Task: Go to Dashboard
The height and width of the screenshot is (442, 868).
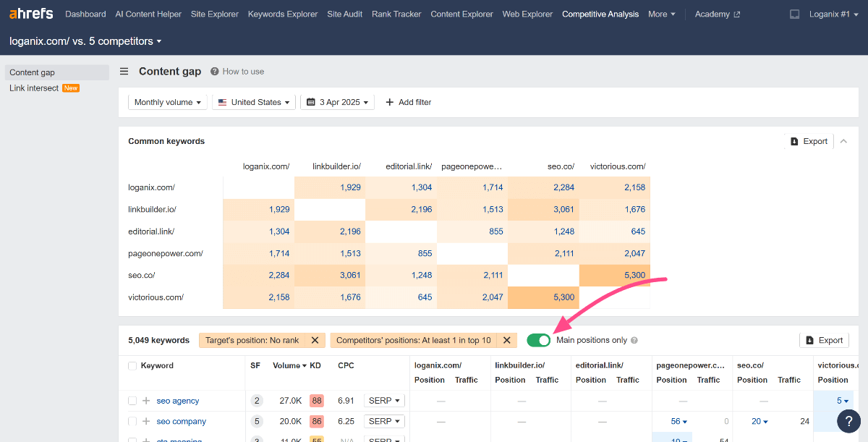Action: [x=85, y=14]
